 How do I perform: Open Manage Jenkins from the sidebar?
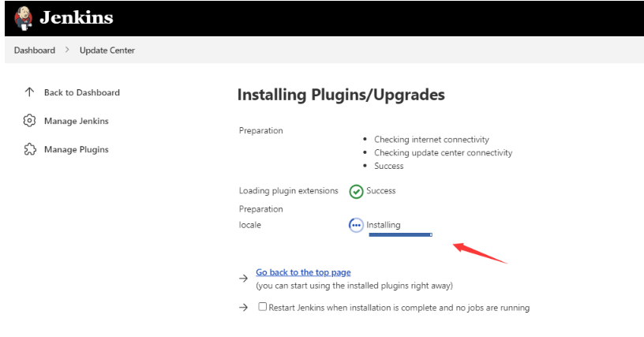tap(77, 121)
